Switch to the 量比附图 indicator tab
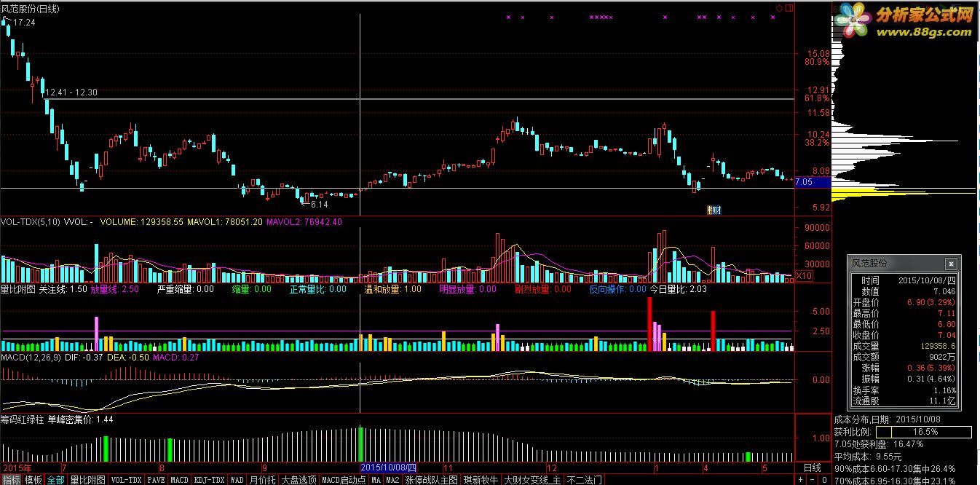Image resolution: width=980 pixels, height=485 pixels. [x=88, y=480]
